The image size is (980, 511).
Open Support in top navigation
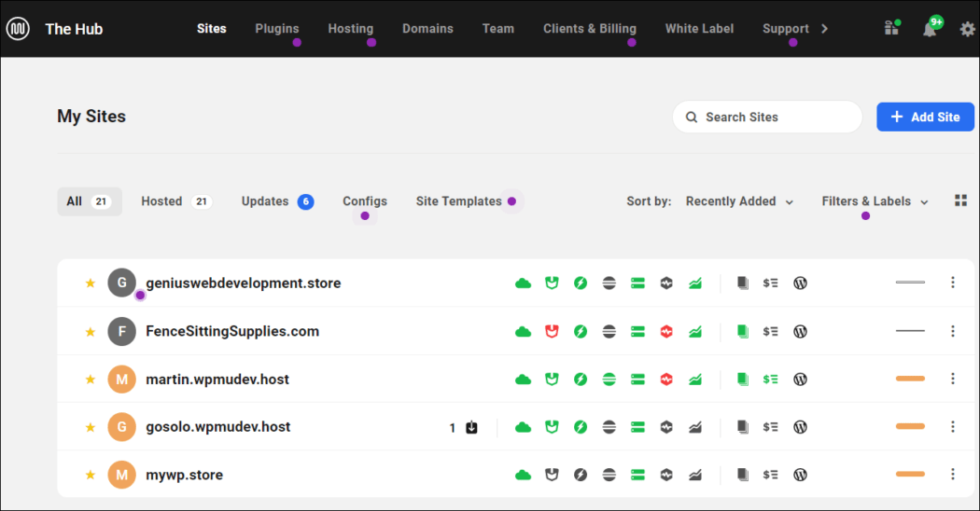point(786,29)
